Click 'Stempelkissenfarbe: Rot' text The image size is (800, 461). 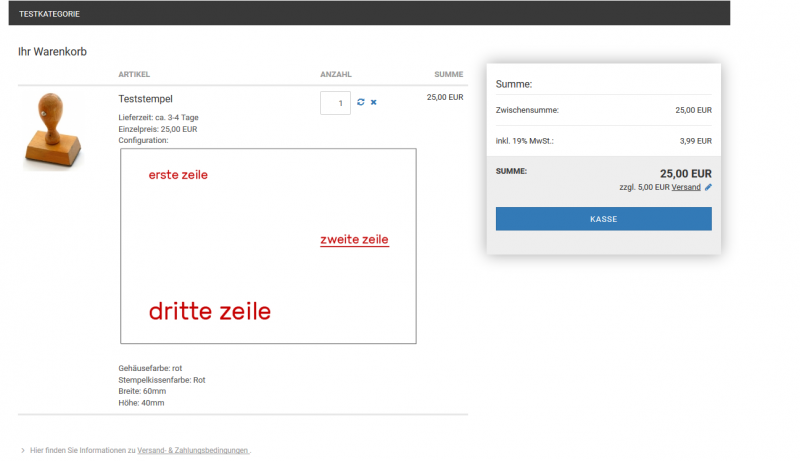click(x=162, y=380)
